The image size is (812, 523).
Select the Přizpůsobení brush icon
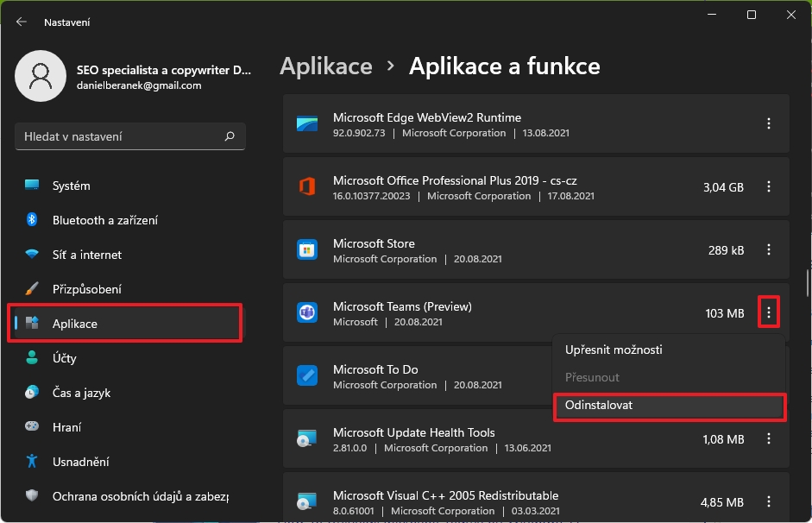pos(32,289)
